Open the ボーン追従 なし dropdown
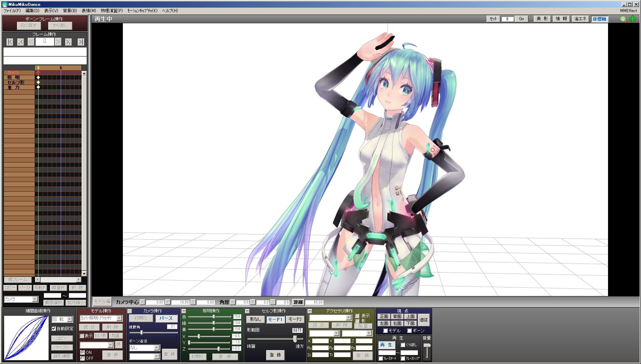The height and width of the screenshot is (364, 641). point(144,347)
